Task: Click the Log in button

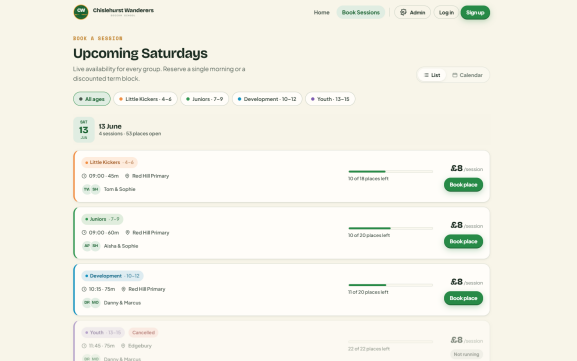Action: 446,13
